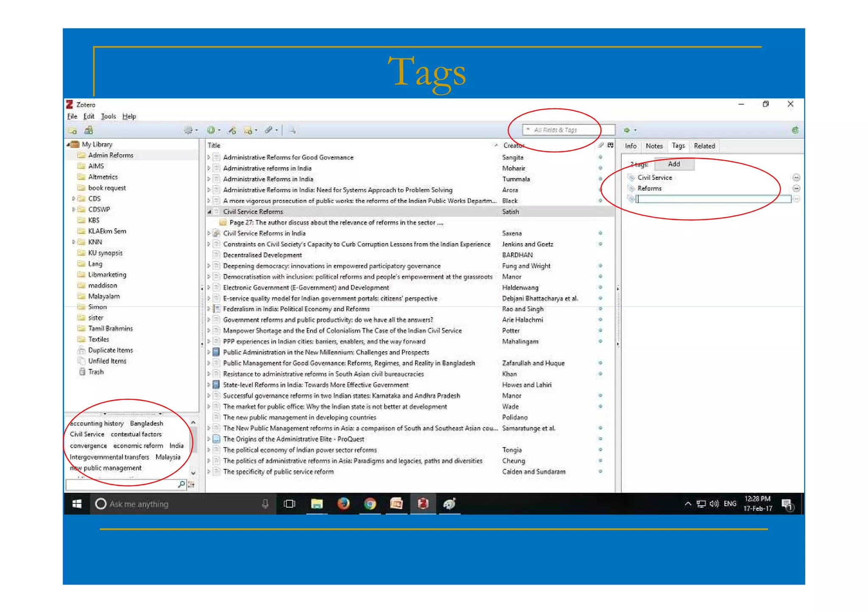Click the green New Item icon
868x613 pixels.
(x=211, y=130)
